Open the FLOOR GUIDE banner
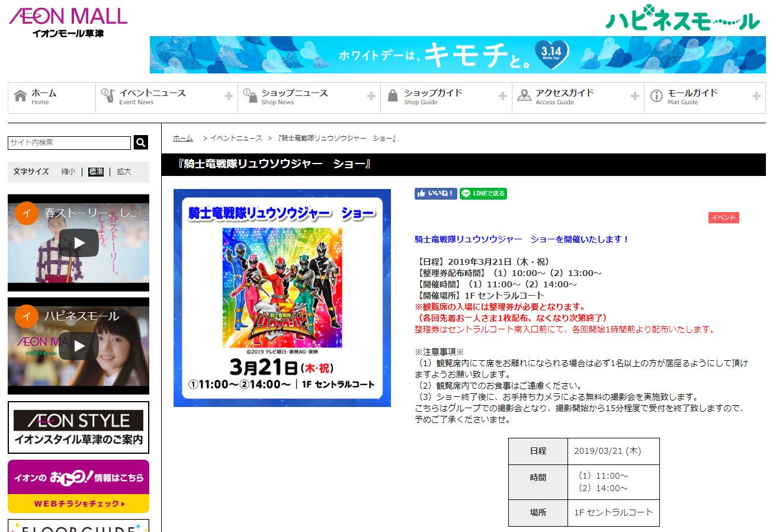776x532 pixels. pyautogui.click(x=79, y=525)
